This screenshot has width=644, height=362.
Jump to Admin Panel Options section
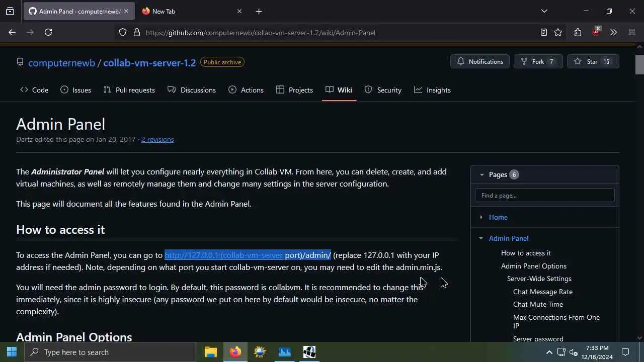pyautogui.click(x=534, y=266)
